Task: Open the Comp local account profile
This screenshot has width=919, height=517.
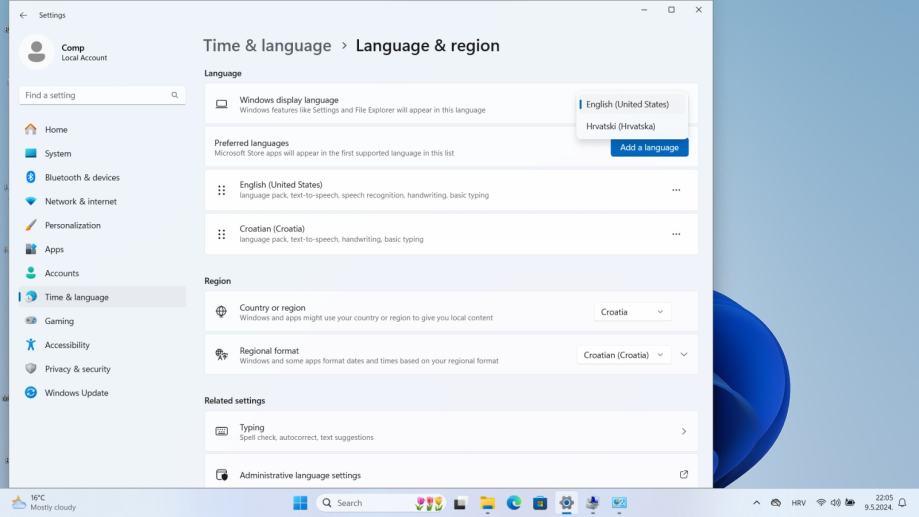Action: (x=64, y=52)
